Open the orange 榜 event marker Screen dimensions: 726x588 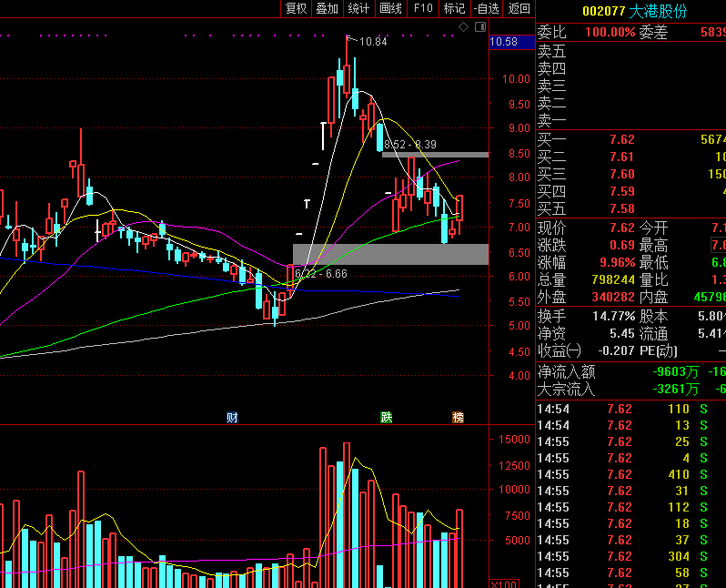[458, 418]
